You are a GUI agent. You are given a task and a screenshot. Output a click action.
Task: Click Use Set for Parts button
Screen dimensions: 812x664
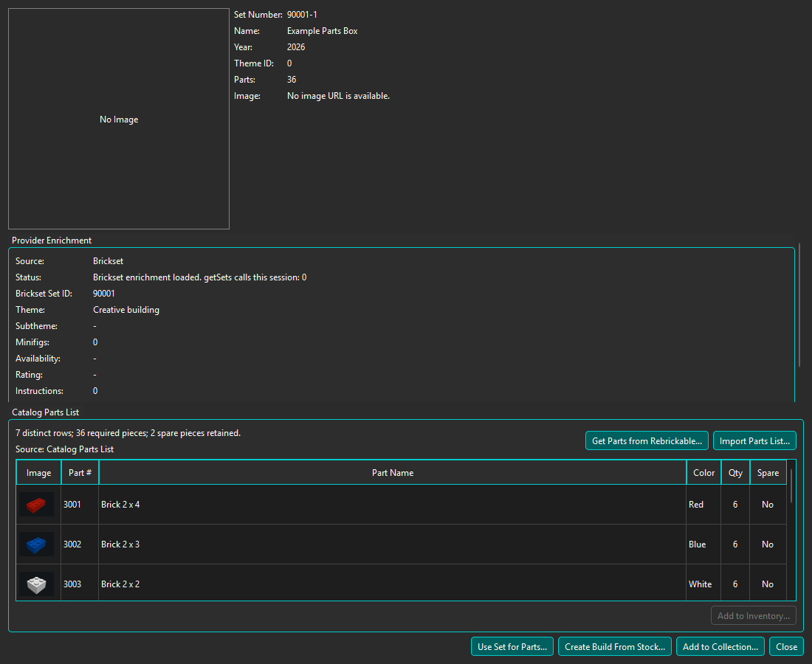click(512, 647)
